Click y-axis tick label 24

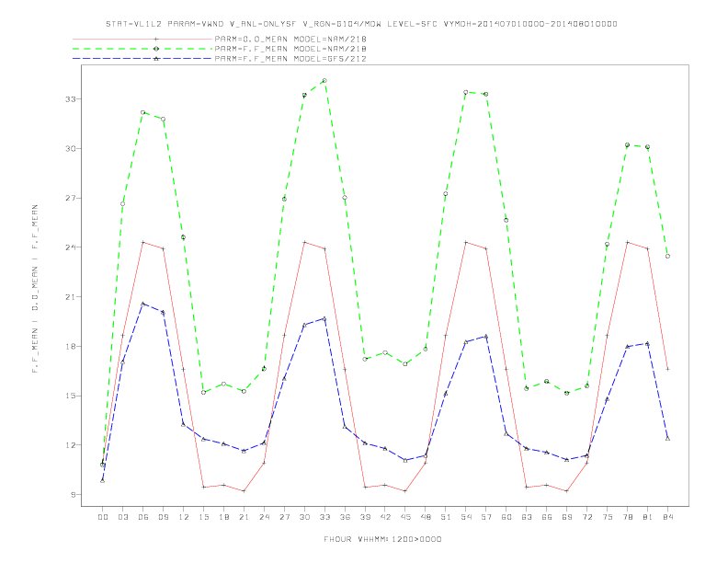(x=71, y=247)
